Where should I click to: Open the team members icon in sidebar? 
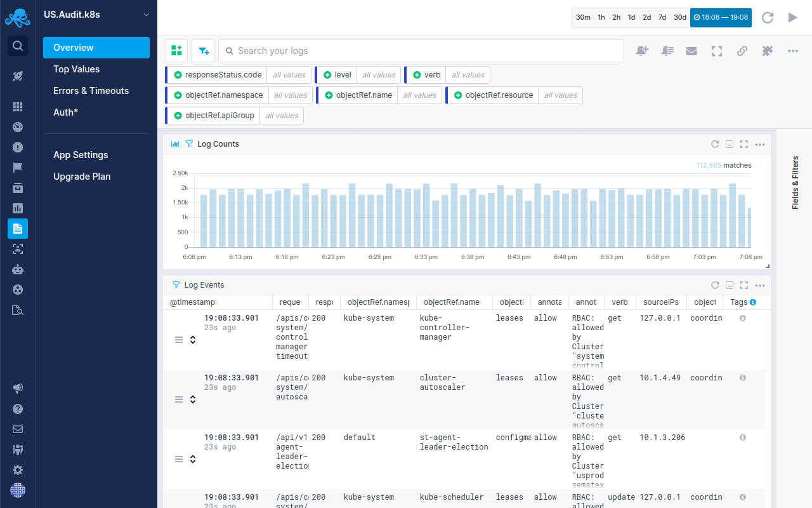coord(18,450)
